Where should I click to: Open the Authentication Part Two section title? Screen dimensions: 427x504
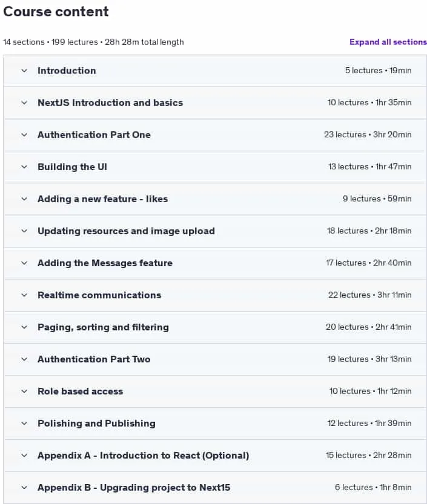[94, 359]
